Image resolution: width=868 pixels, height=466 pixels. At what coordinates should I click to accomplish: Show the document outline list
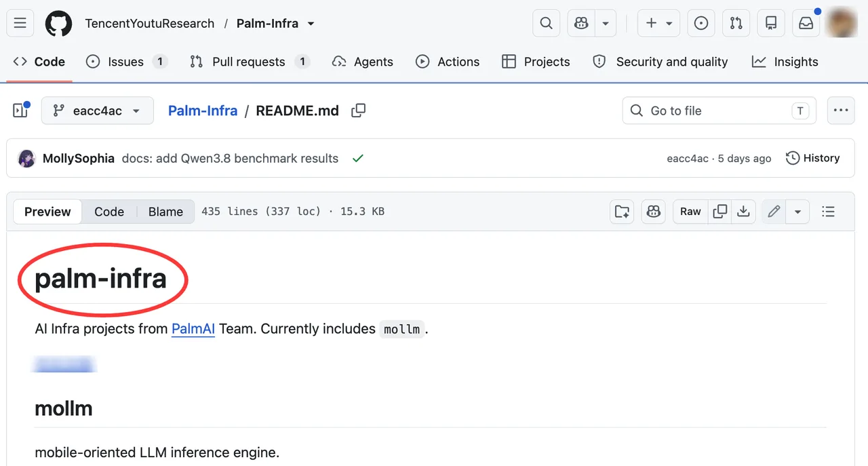(x=828, y=212)
